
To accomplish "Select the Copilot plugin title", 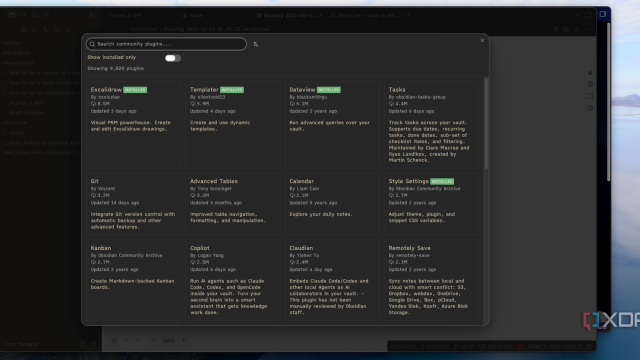I will [200, 248].
